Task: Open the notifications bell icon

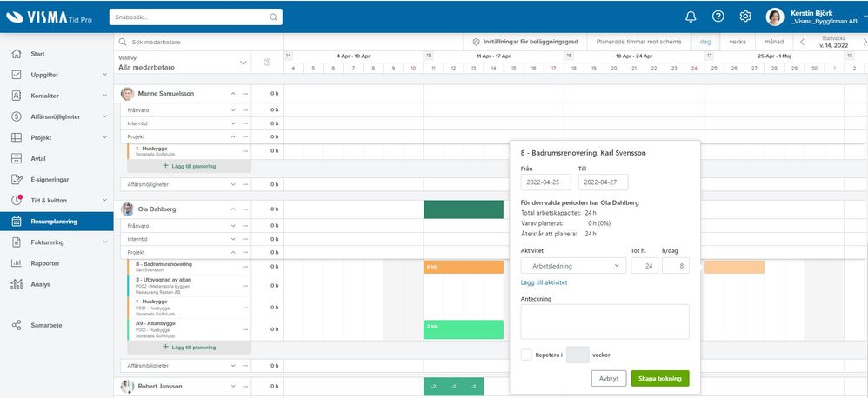Action: click(x=691, y=17)
